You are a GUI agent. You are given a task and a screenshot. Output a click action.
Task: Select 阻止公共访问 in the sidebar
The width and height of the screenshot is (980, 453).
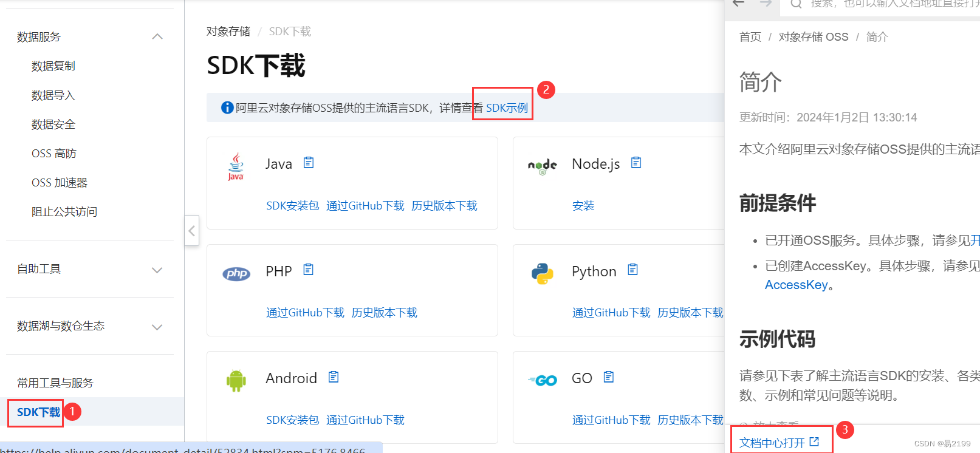64,212
